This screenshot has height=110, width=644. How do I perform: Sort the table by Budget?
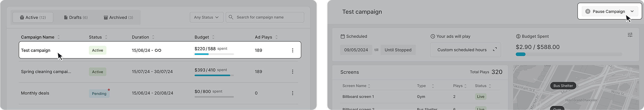213,37
